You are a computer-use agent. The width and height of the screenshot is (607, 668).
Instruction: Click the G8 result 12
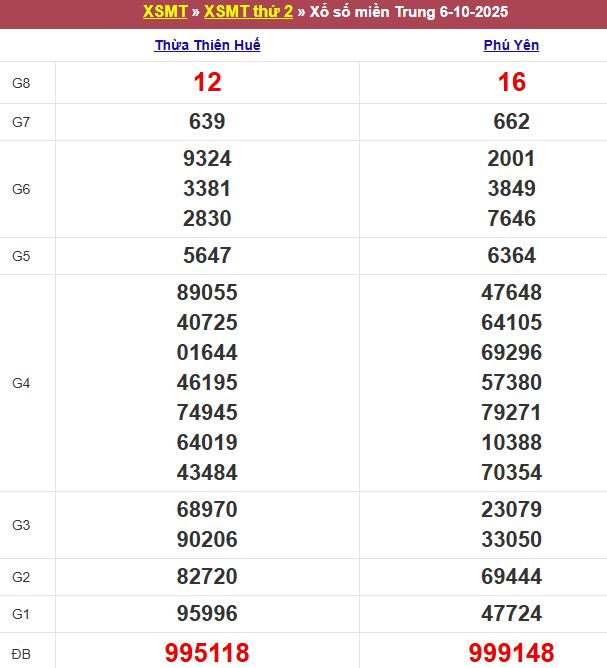pyautogui.click(x=207, y=83)
